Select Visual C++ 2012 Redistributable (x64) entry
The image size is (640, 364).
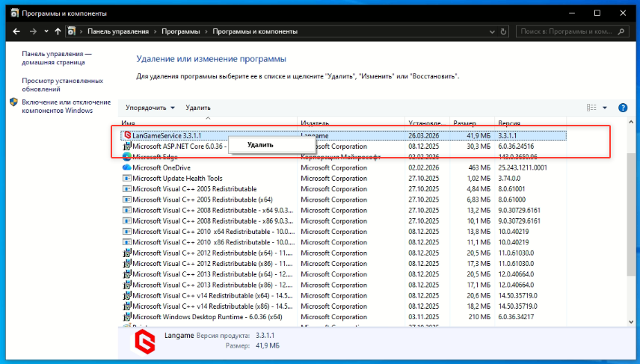(x=212, y=253)
